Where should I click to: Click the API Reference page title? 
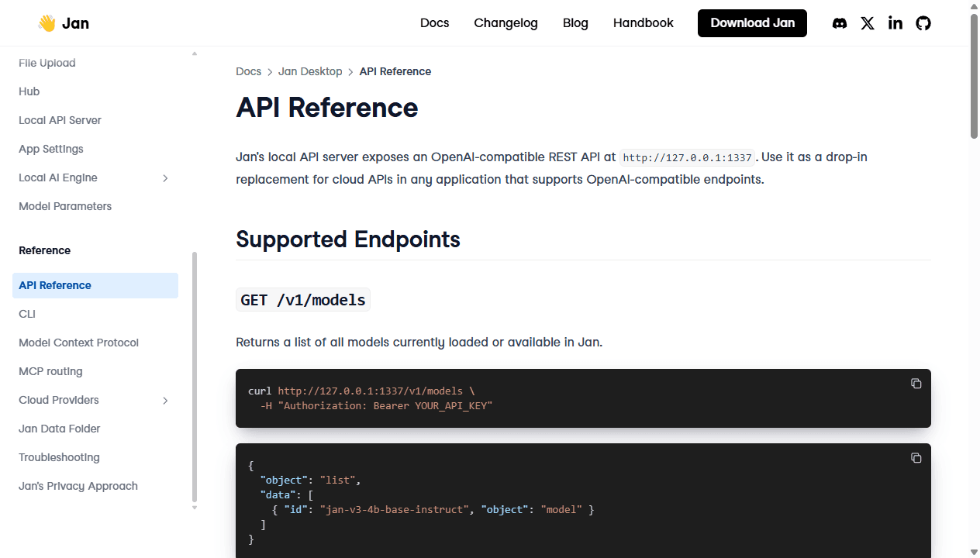[327, 108]
